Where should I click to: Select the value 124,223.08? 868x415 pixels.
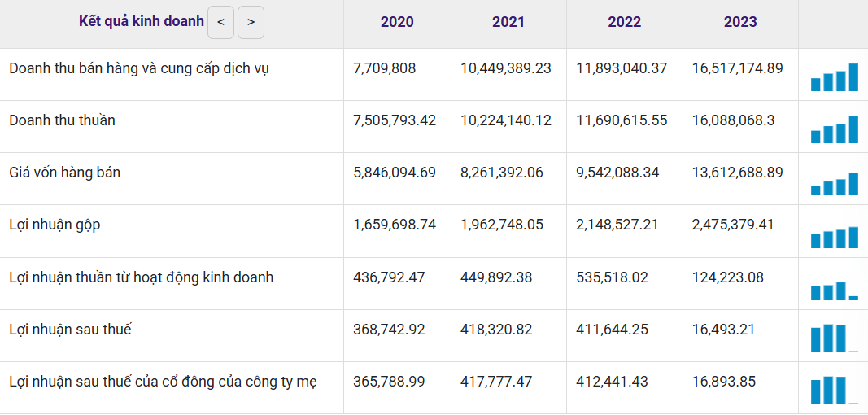coord(728,277)
